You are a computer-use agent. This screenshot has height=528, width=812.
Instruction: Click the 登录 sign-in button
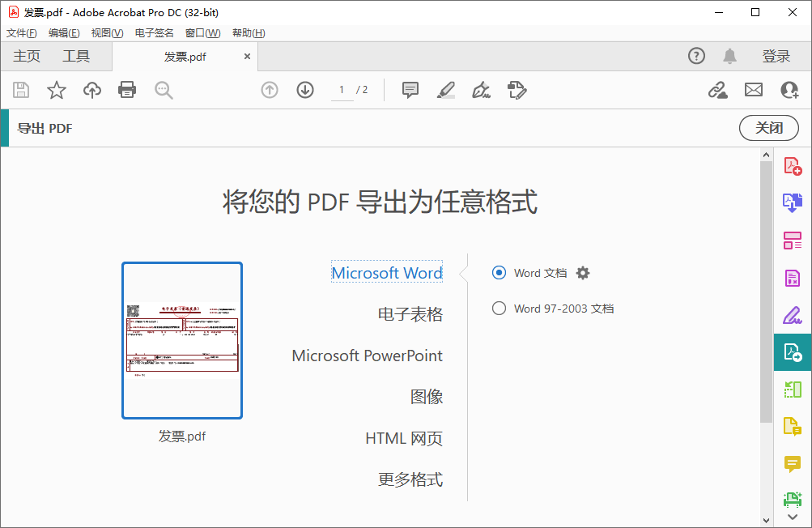[776, 56]
